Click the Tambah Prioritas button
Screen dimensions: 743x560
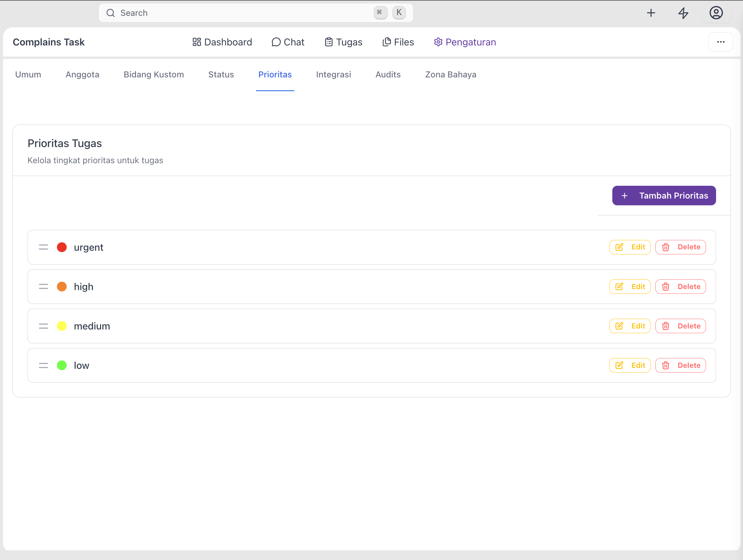click(664, 196)
